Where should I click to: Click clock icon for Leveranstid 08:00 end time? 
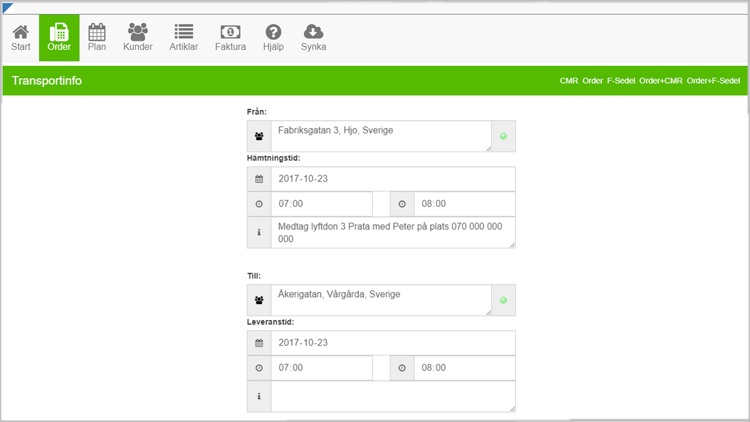[402, 368]
